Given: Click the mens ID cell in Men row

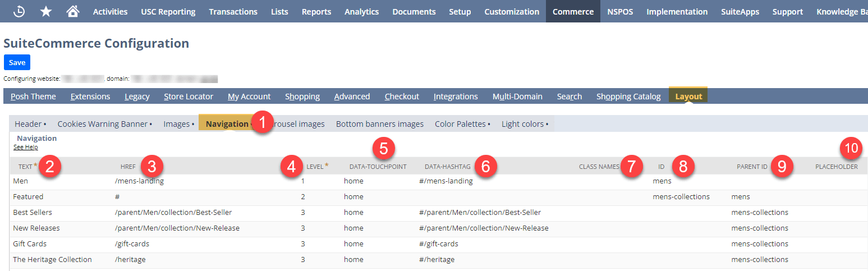Looking at the screenshot, I should [x=662, y=181].
